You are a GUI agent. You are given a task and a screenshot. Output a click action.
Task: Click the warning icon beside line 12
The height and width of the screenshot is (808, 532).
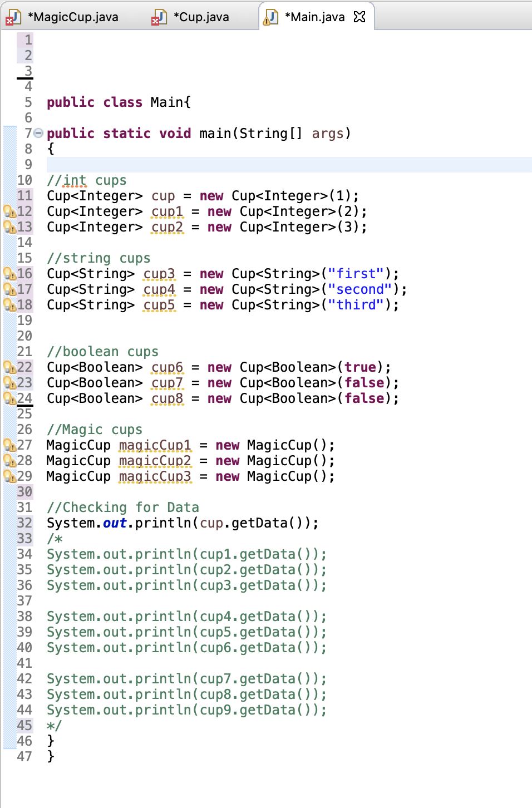[10, 211]
